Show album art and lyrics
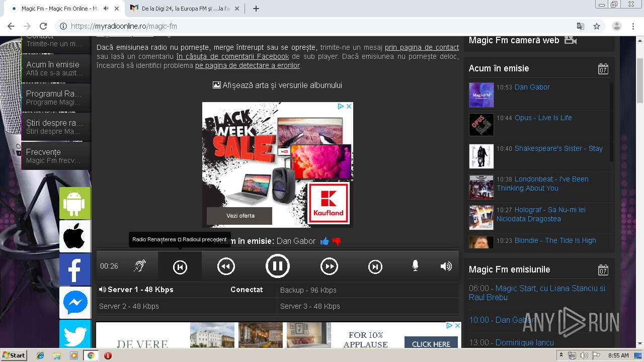 click(278, 85)
